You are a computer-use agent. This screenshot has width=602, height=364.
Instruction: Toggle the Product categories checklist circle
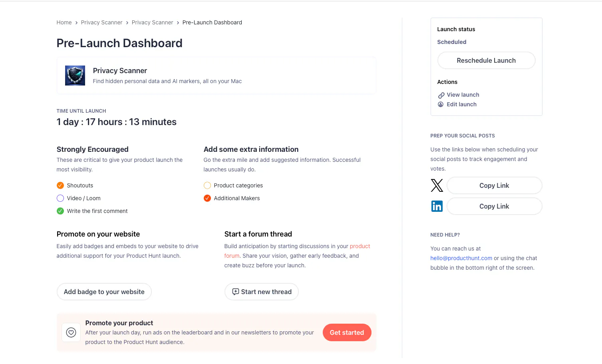[207, 185]
